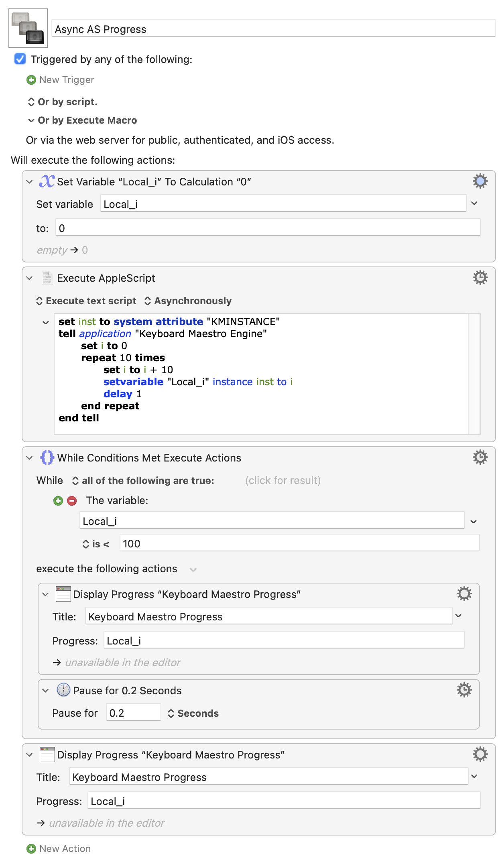Screen dimensions: 504x862
Task: Open the Asynchronously execution mode popup
Action: tap(188, 301)
